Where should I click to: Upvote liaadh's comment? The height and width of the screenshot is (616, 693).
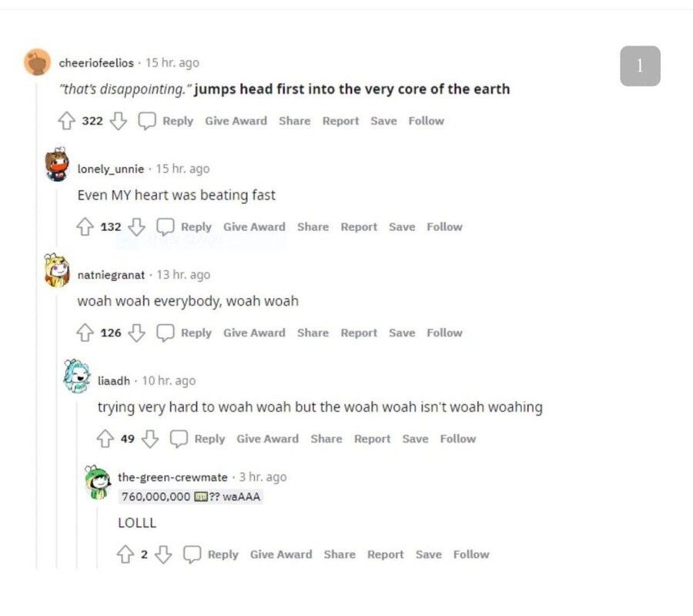tap(105, 439)
